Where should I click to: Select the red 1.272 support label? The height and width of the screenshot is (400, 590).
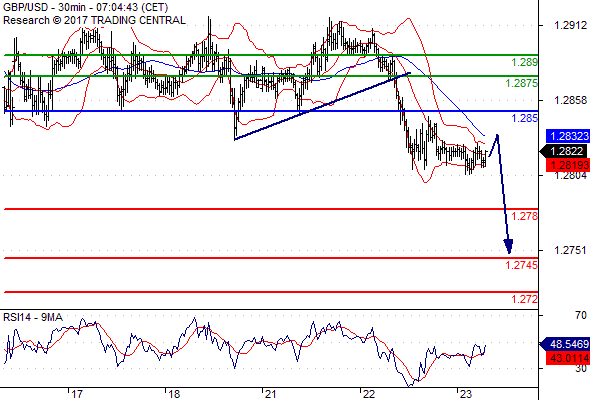point(524,299)
